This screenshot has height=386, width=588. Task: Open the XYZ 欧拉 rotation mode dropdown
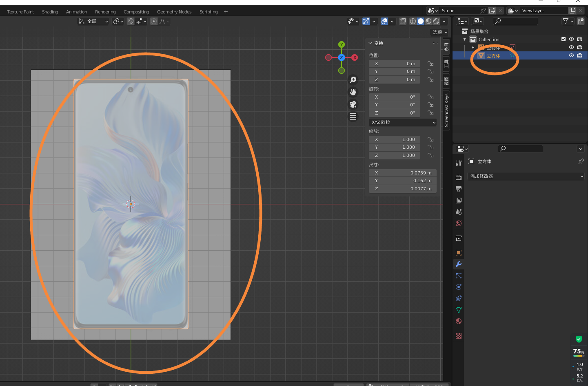pos(403,122)
